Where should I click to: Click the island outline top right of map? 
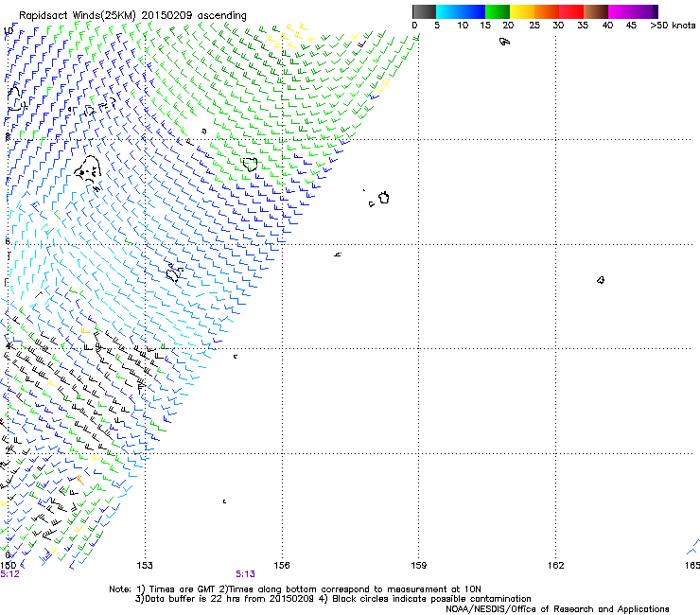pyautogui.click(x=504, y=42)
